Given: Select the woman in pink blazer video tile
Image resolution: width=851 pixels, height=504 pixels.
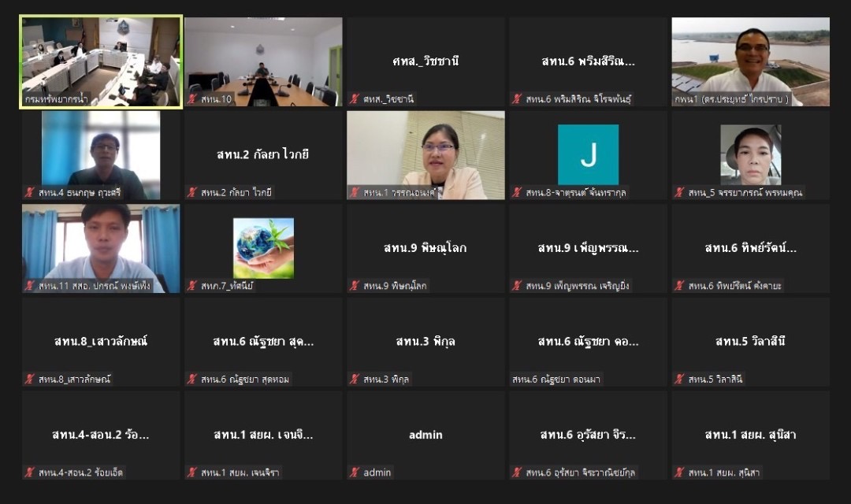Looking at the screenshot, I should click(x=425, y=155).
